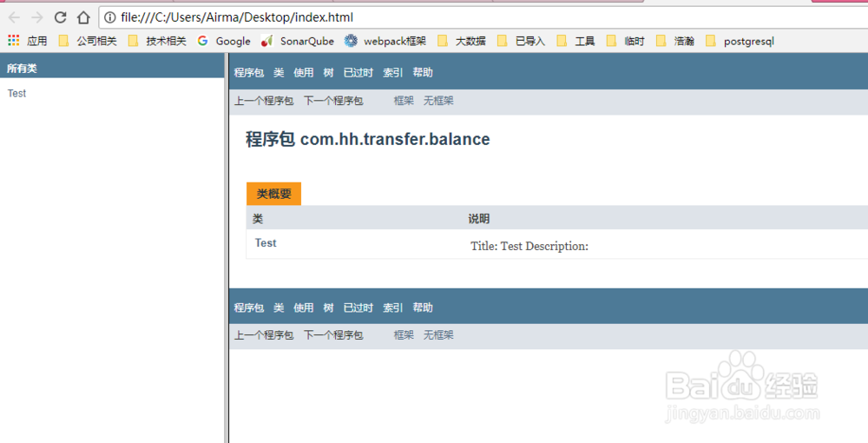The width and height of the screenshot is (868, 443).
Task: Click 上一个程序包 in bottom sub-navigation
Action: [264, 335]
